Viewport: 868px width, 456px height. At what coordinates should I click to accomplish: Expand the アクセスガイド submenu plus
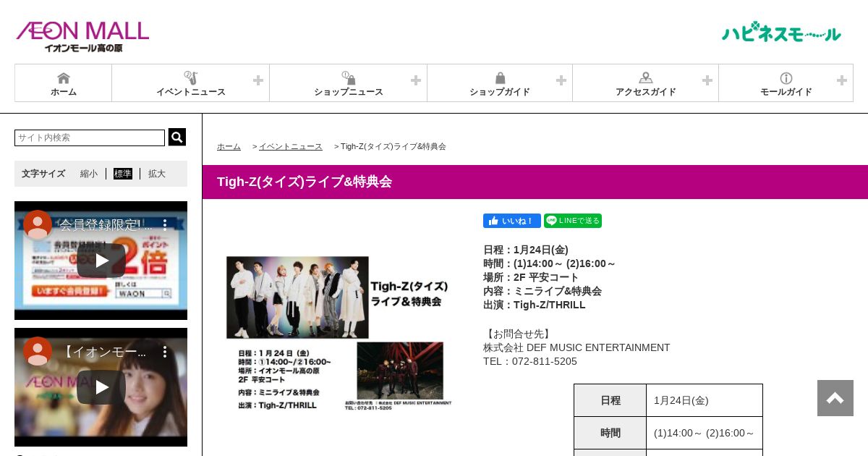[707, 80]
